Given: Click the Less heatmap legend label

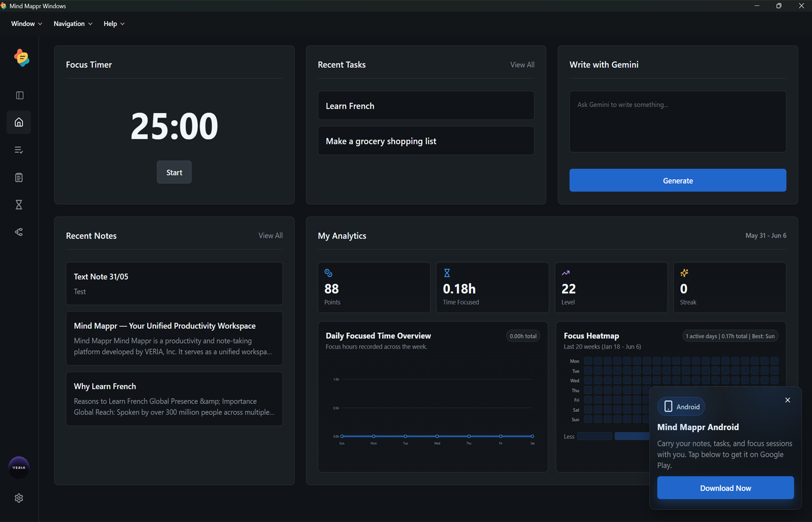Looking at the screenshot, I should pyautogui.click(x=569, y=437).
